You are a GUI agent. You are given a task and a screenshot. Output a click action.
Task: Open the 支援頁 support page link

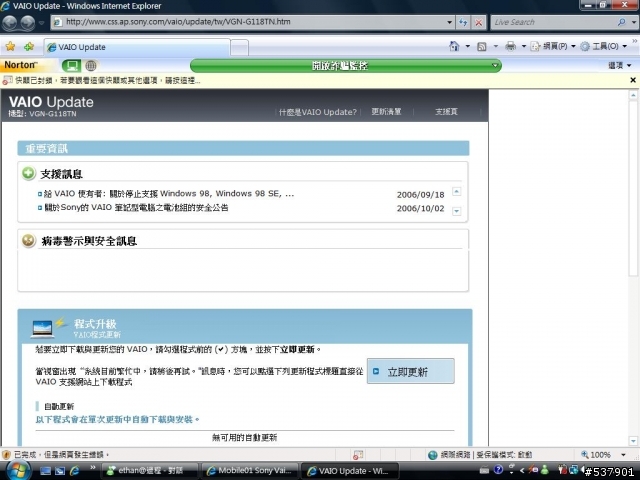click(446, 111)
